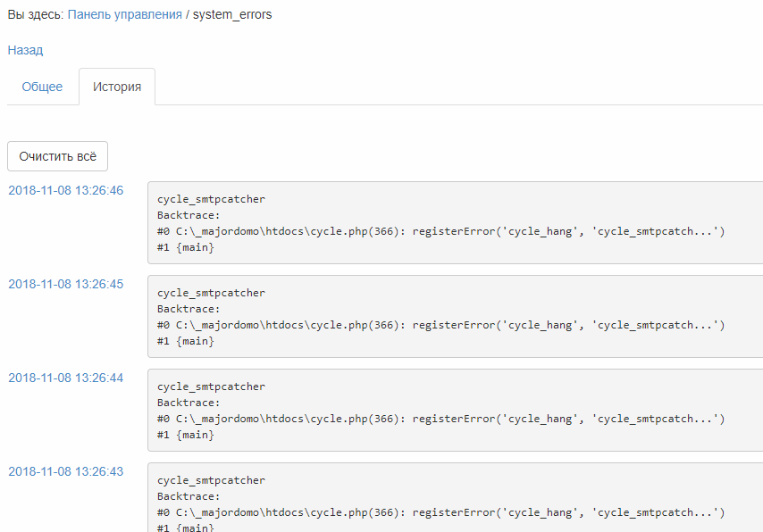763x532 pixels.
Task: Click the Backtrace line in the 13:26:46 entry
Action: [x=189, y=215]
